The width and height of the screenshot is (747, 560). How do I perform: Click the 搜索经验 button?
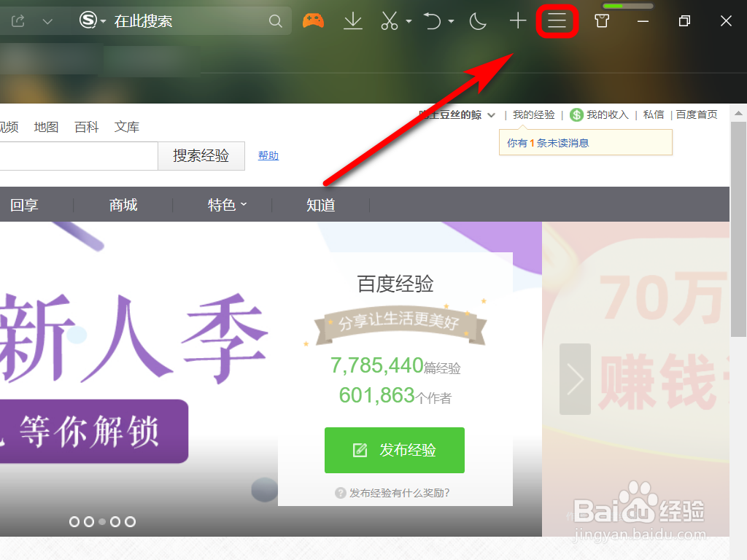201,156
